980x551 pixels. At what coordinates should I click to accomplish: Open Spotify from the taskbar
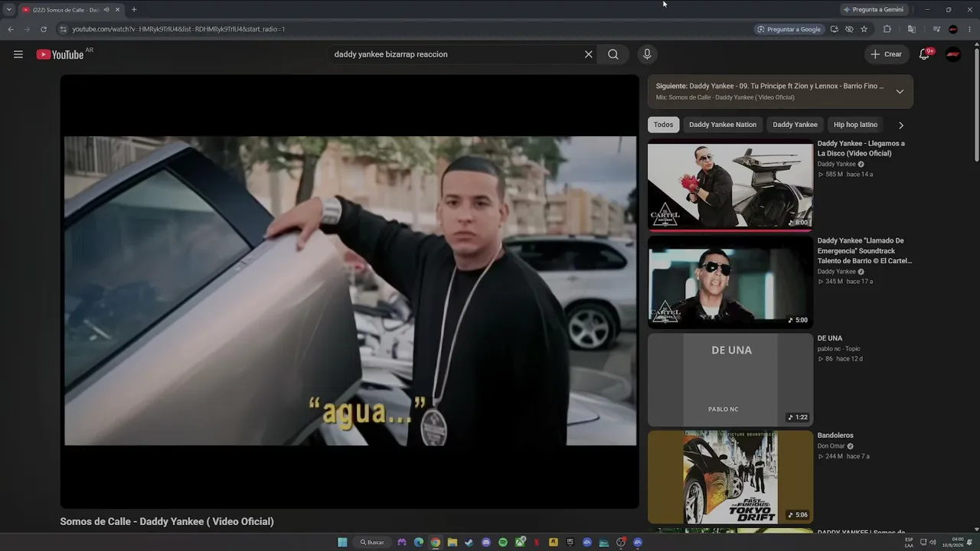(x=503, y=543)
